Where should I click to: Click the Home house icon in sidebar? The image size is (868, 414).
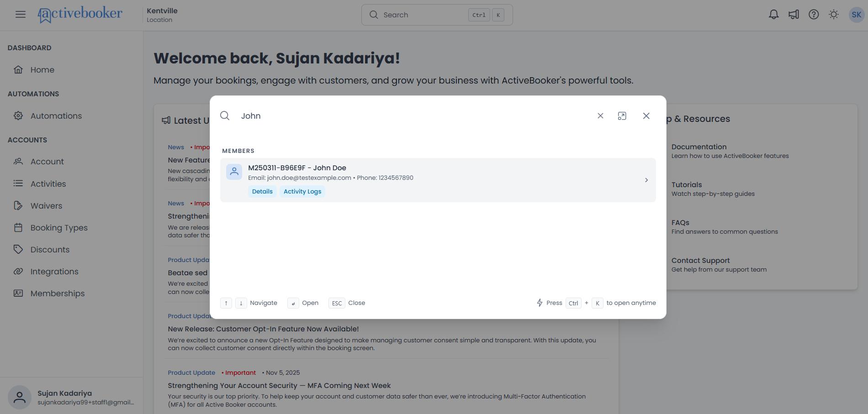(x=18, y=70)
